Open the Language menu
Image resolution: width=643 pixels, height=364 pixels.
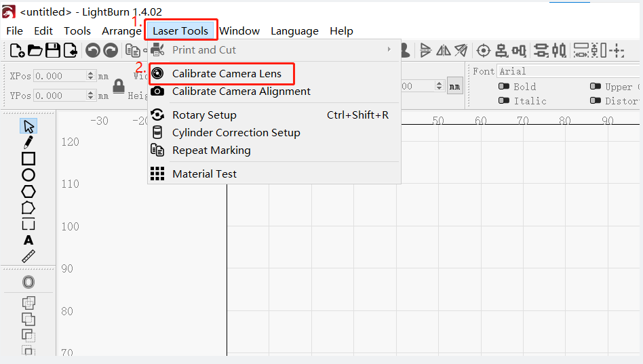coord(294,31)
